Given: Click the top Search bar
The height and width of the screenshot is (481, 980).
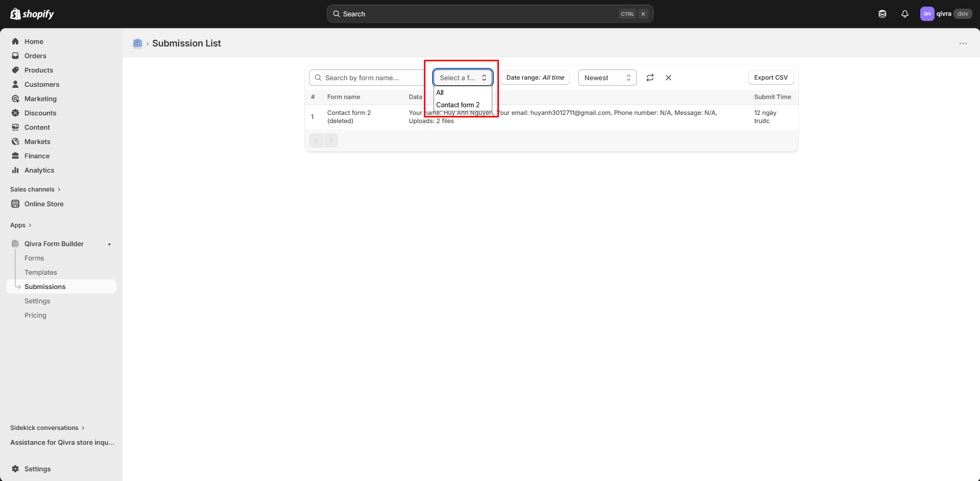Looking at the screenshot, I should pos(490,14).
